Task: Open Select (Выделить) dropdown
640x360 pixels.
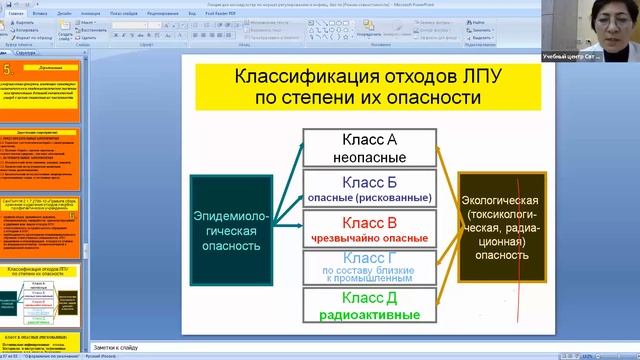Action: coord(480,38)
